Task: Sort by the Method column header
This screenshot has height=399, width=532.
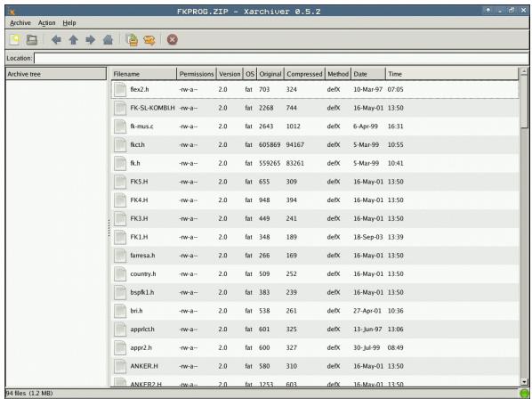Action: pyautogui.click(x=338, y=74)
